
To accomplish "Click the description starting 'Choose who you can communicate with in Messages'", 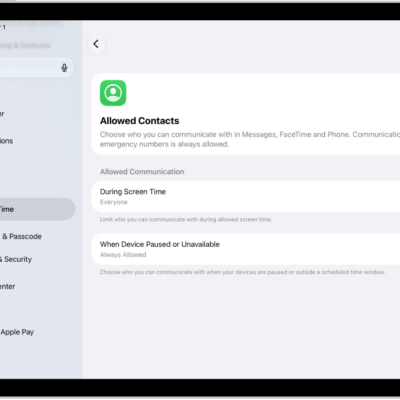I will point(250,139).
